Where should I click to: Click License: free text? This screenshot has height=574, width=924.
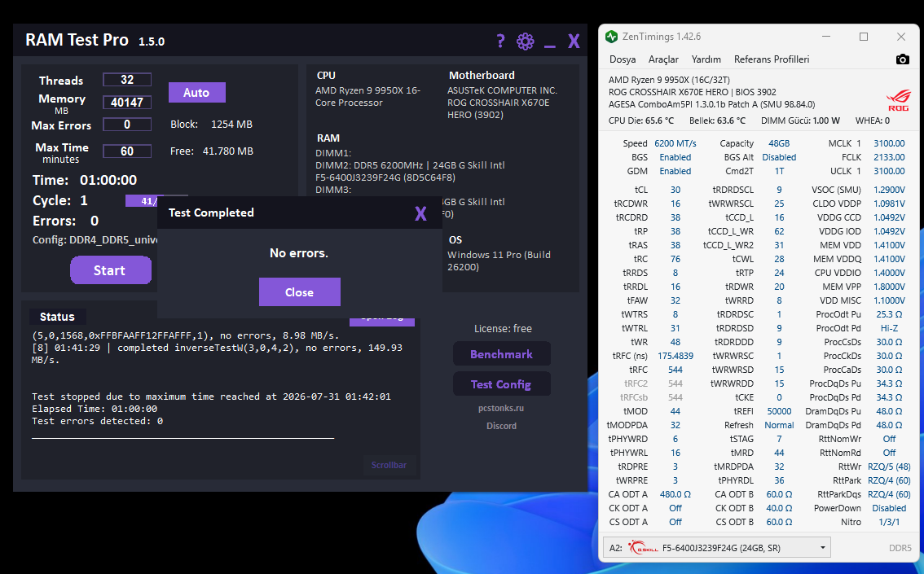[x=503, y=328]
